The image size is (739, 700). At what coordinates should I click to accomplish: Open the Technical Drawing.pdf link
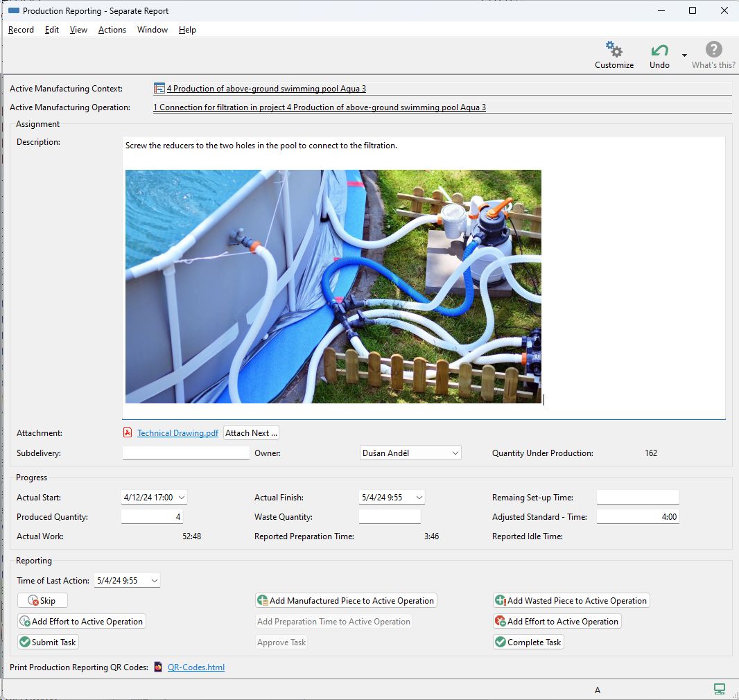(177, 433)
